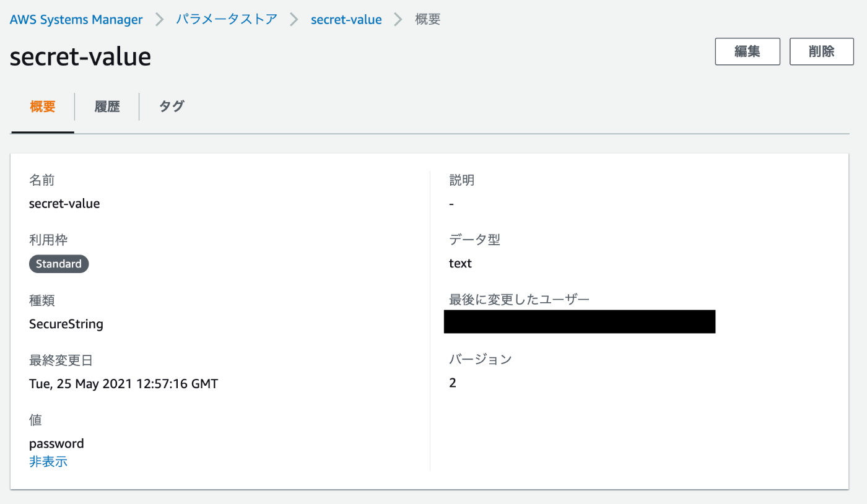The height and width of the screenshot is (504, 867).
Task: Select the 概要 tab
Action: click(43, 106)
